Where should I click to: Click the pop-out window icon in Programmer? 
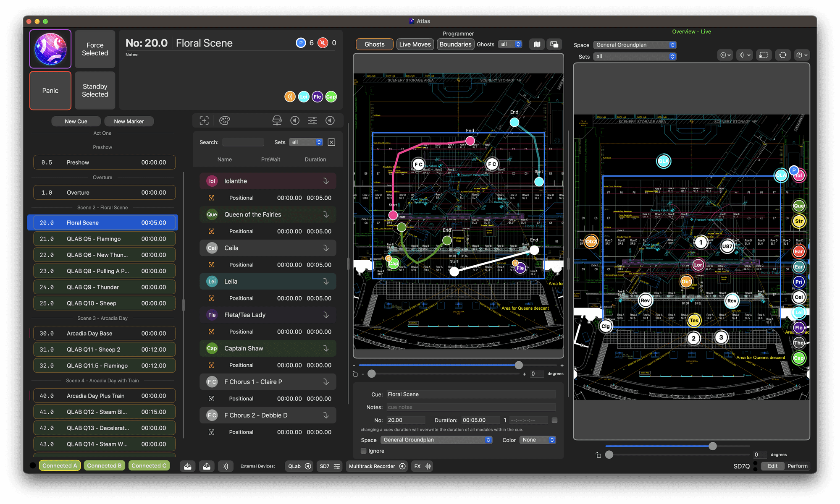[554, 44]
